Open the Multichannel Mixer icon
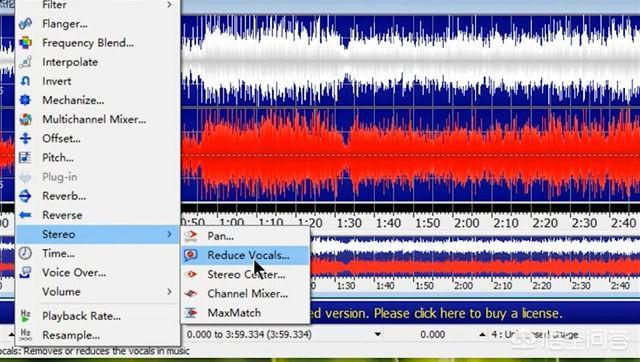 tap(25, 119)
